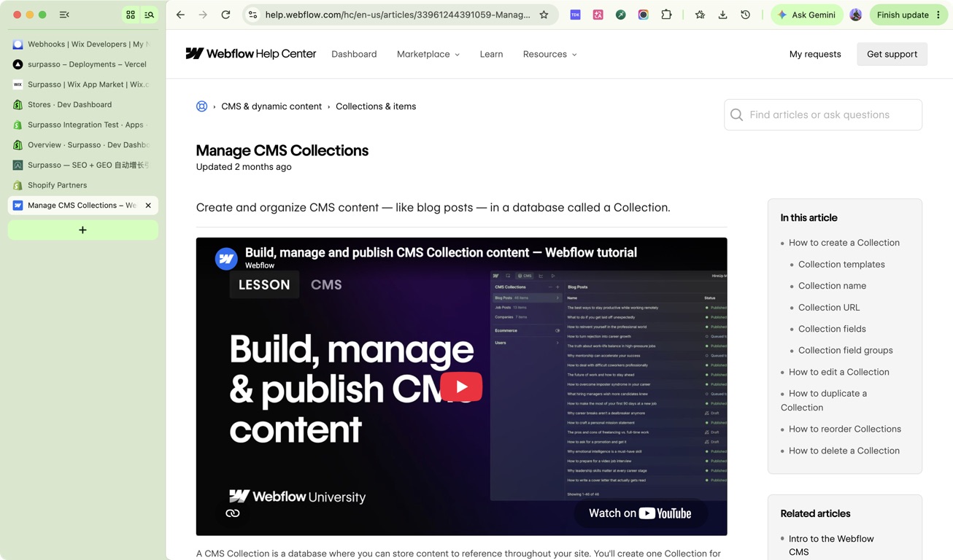This screenshot has height=560, width=953.
Task: Go to CMS & dynamic content breadcrumb
Action: pos(271,106)
